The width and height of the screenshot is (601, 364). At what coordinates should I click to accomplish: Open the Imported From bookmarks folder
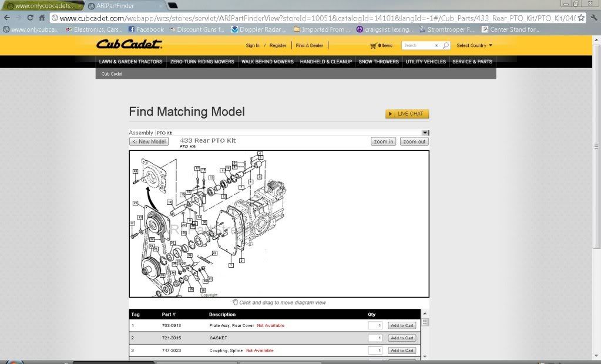(323, 29)
